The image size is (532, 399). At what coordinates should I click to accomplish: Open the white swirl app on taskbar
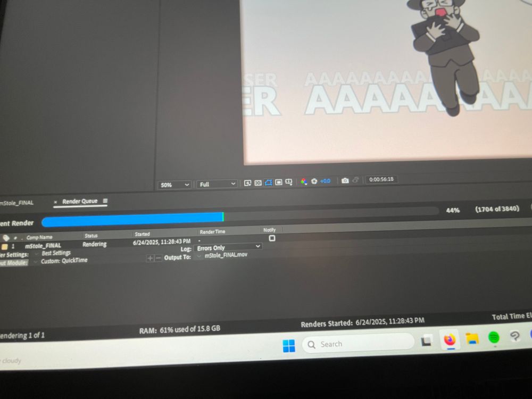(x=515, y=336)
